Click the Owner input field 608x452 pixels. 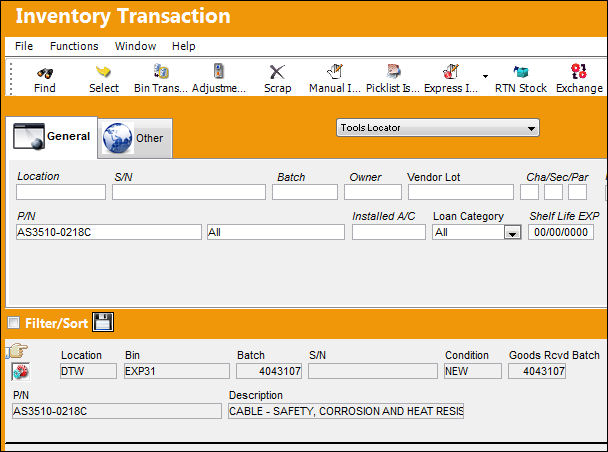tap(373, 192)
